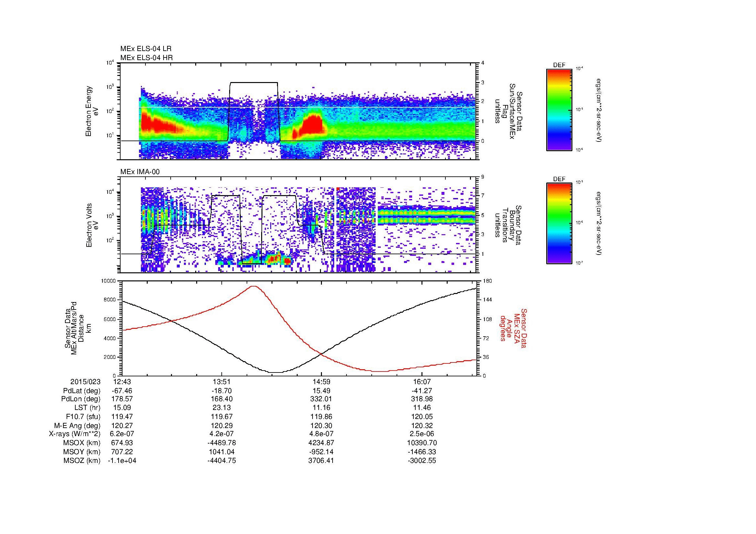The width and height of the screenshot is (756, 534).
Task: Click the 'PdLon (deg)' row label
Action: [82, 399]
